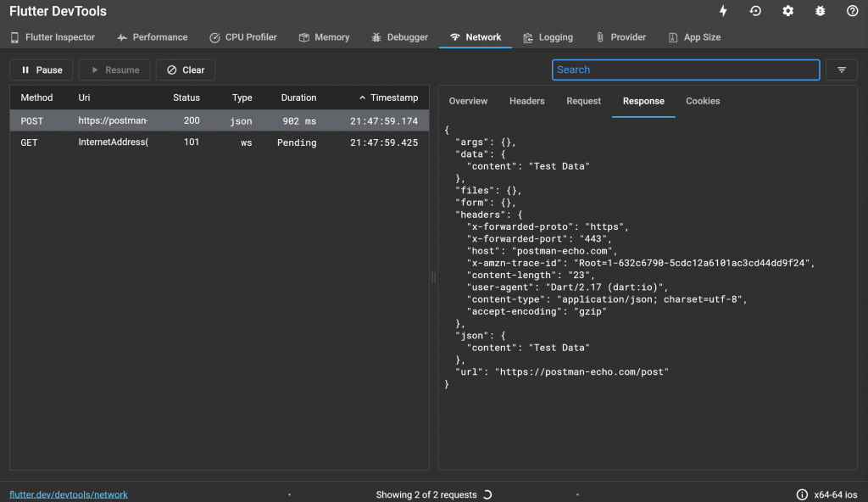Image resolution: width=868 pixels, height=502 pixels.
Task: Click the info icon beside x64-64 ios
Action: click(x=802, y=494)
